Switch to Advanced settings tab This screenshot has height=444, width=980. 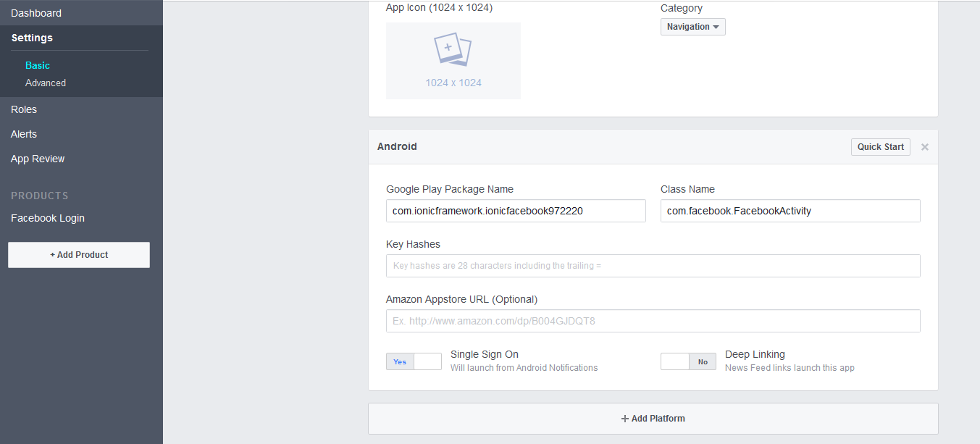click(x=46, y=83)
